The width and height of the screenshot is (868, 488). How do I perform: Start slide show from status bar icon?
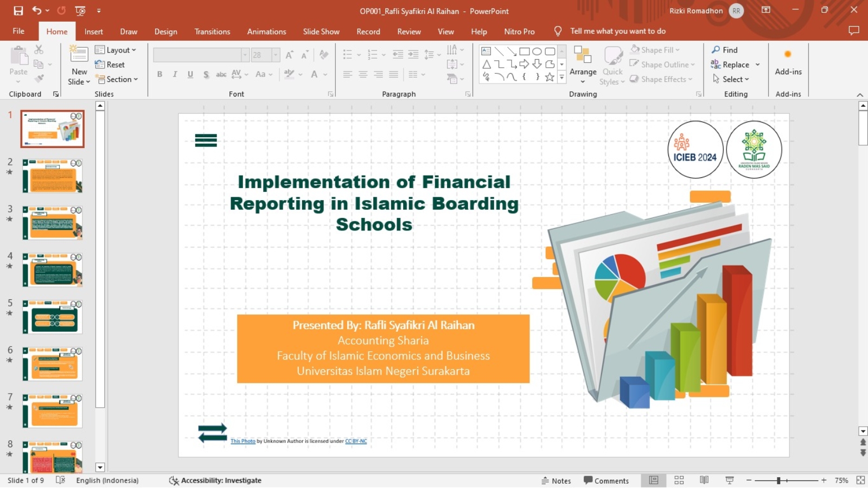coord(730,480)
